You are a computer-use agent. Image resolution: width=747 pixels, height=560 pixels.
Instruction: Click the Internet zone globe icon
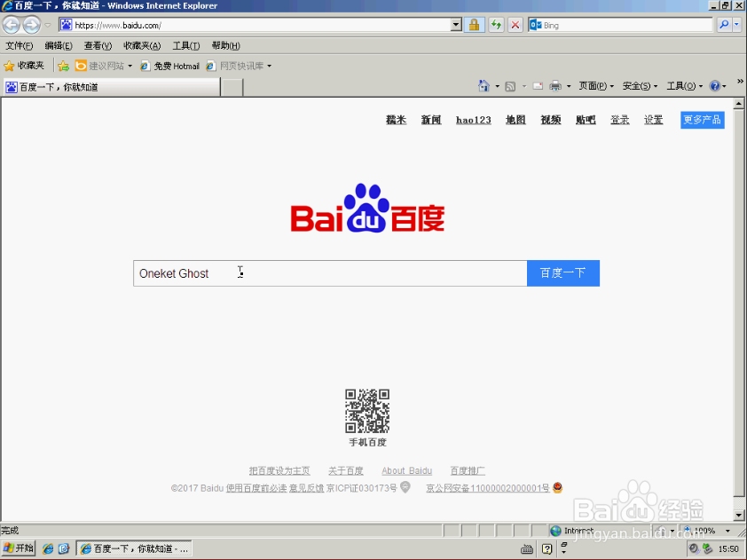(x=555, y=531)
